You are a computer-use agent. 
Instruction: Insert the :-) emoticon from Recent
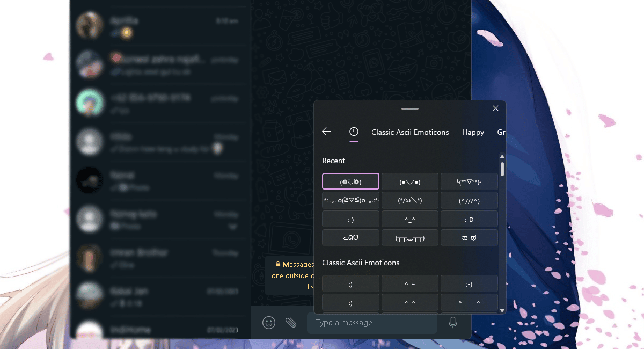(x=351, y=219)
